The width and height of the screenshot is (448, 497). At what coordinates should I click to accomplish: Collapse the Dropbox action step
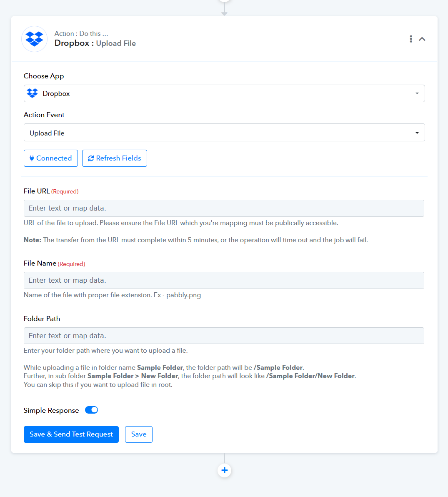click(422, 39)
